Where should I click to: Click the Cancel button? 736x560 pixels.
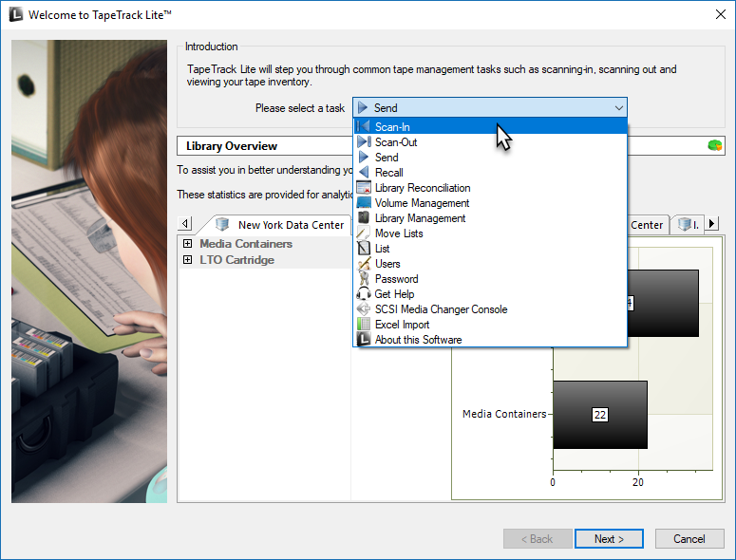pos(689,539)
